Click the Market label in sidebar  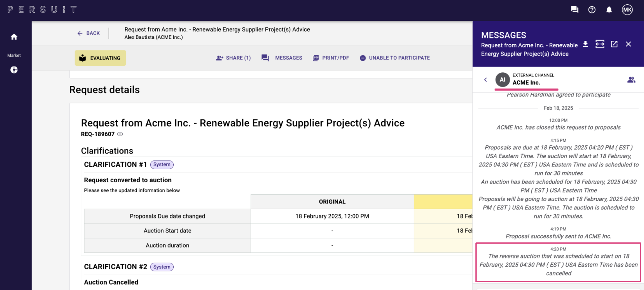tap(14, 55)
